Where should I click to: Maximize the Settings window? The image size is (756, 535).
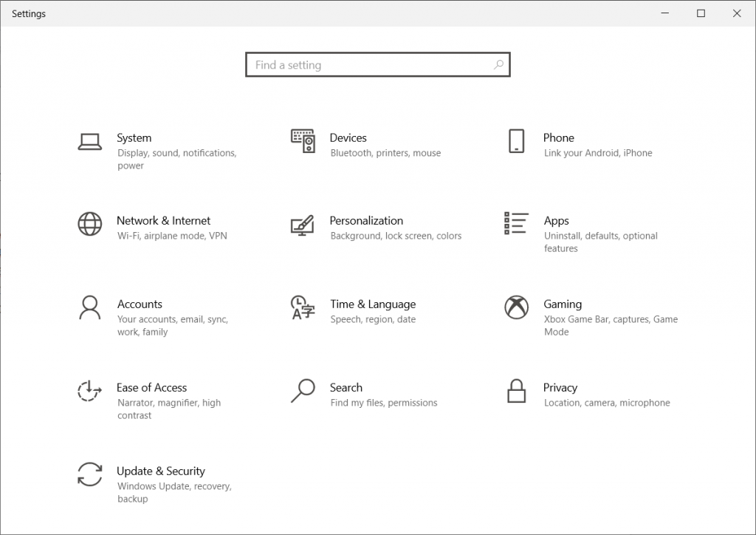click(x=701, y=13)
